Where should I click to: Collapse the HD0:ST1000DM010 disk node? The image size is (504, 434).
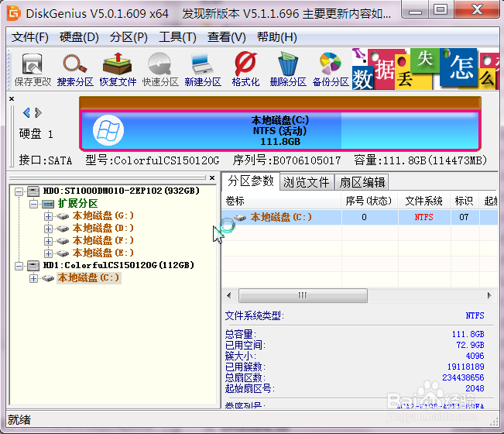pyautogui.click(x=19, y=191)
